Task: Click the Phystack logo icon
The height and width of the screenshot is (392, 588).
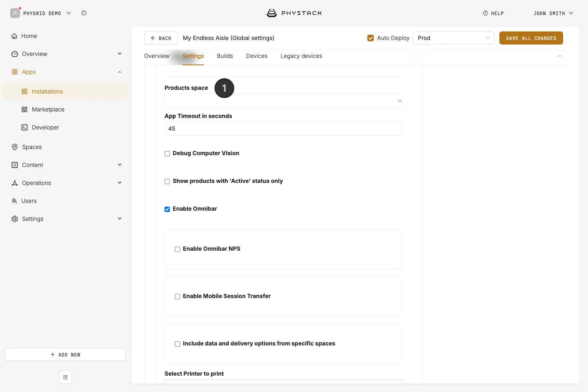Action: click(272, 13)
